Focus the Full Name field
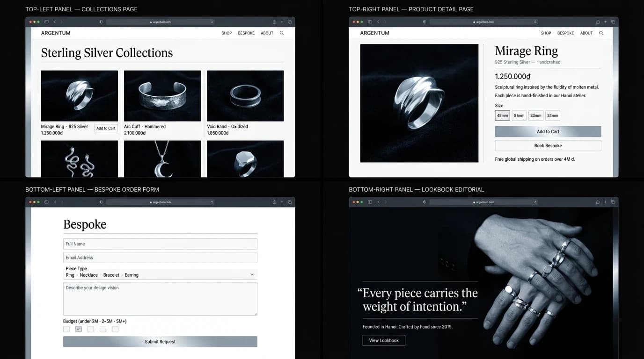 click(x=160, y=244)
